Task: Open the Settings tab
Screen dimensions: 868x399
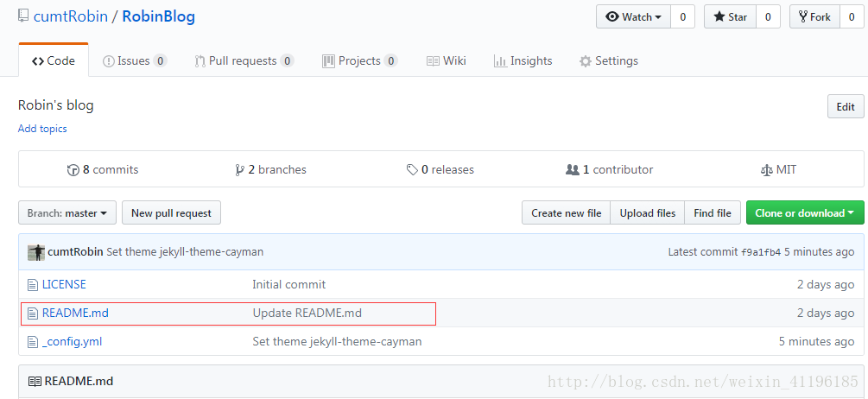Action: (608, 60)
